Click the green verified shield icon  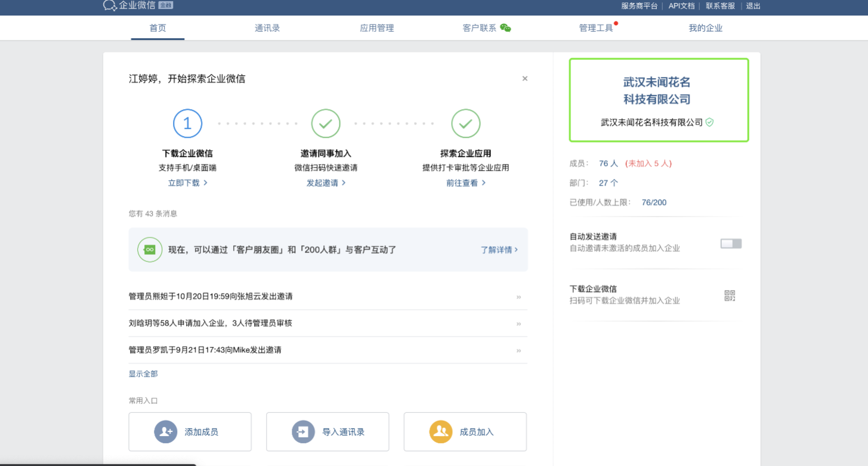pyautogui.click(x=709, y=122)
